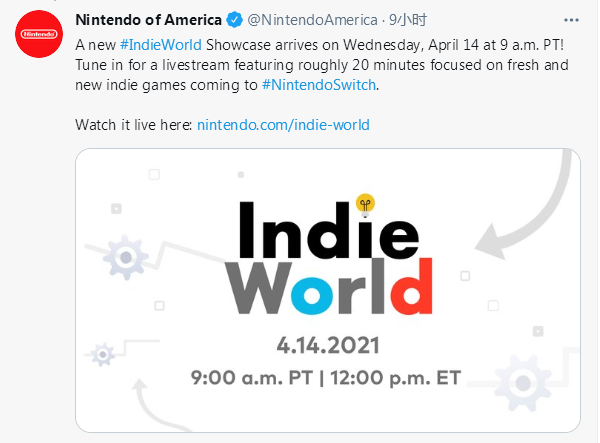Open the red Nintendo profile avatar
This screenshot has height=443, width=600.
coord(39,34)
